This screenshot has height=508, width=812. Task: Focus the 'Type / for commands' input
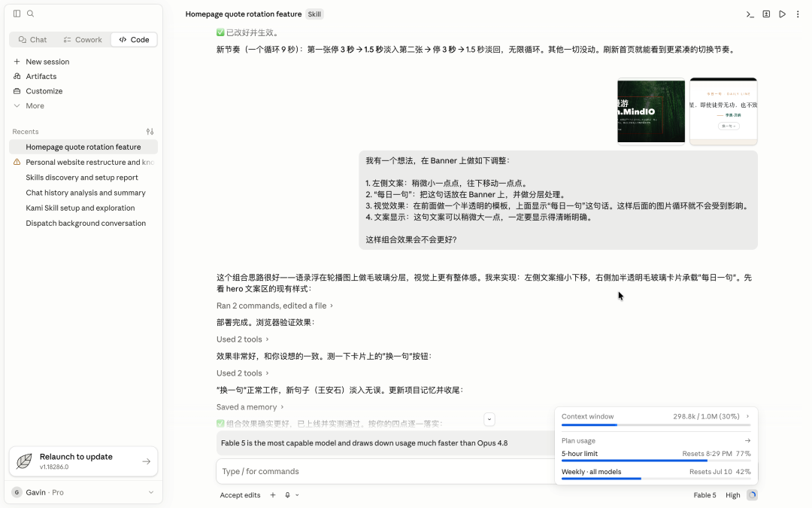click(385, 471)
